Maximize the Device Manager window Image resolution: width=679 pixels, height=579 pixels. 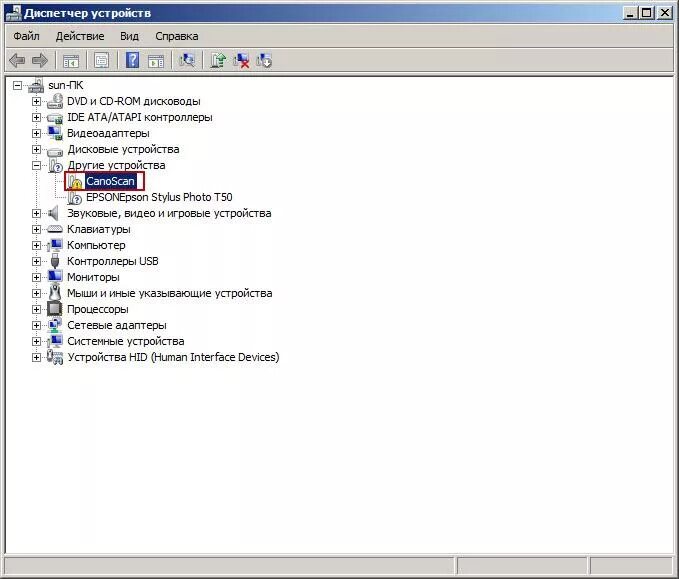(x=646, y=13)
